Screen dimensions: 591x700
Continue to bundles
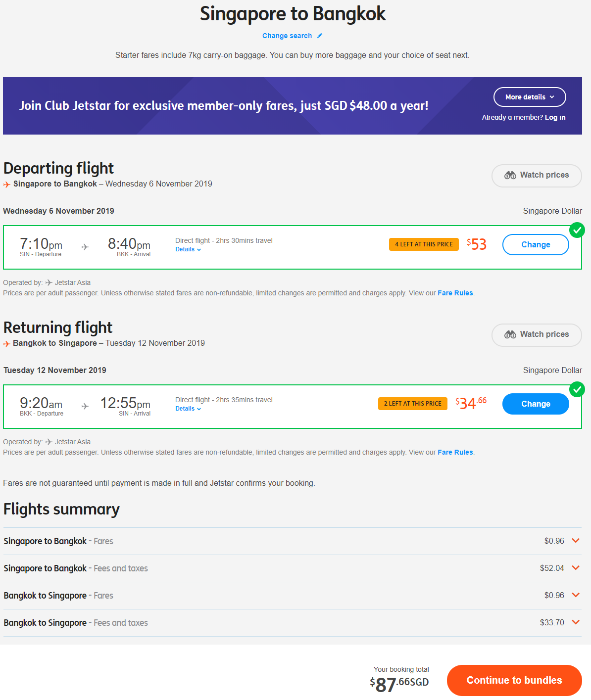(x=514, y=680)
